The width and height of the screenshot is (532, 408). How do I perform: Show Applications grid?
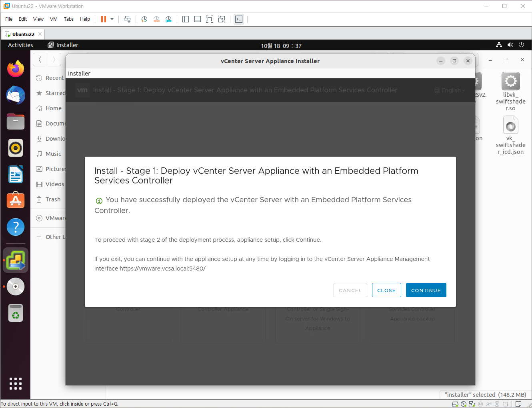click(x=16, y=384)
